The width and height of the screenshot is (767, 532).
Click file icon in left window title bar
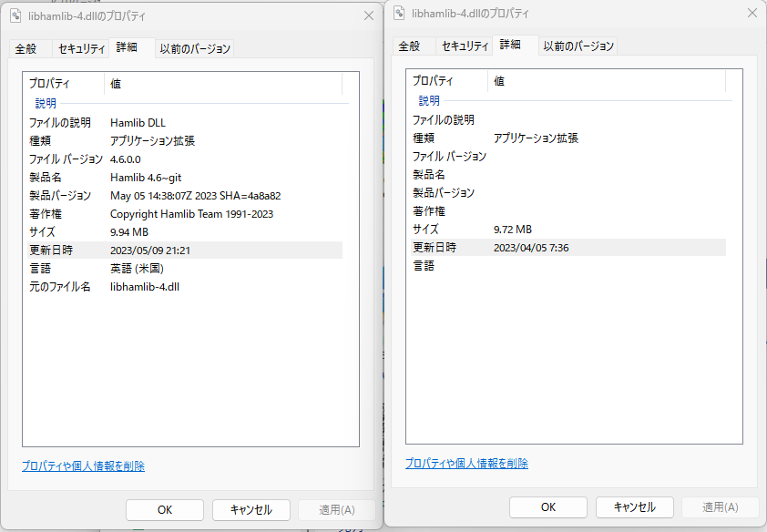tap(15, 15)
